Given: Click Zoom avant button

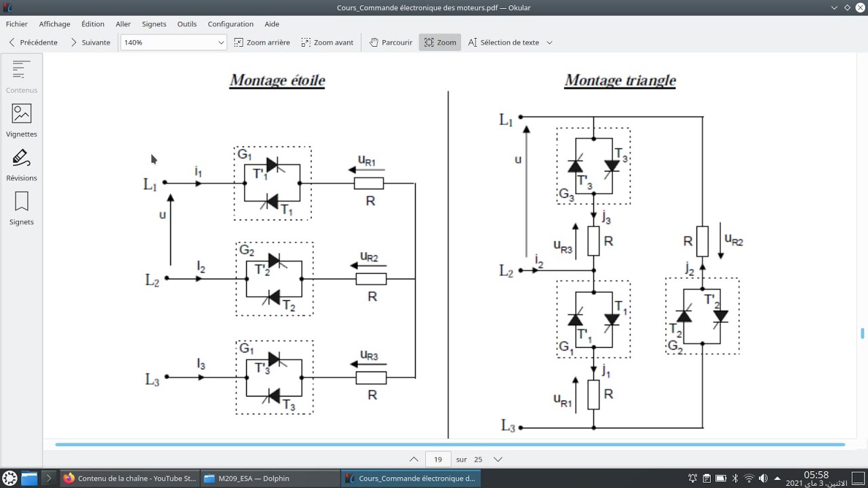Looking at the screenshot, I should 328,42.
